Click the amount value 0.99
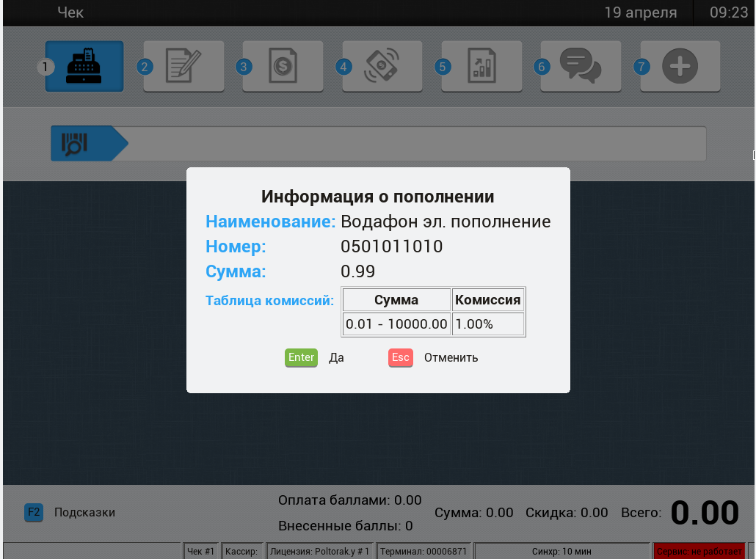Screen dimensions: 756x559 [358, 271]
